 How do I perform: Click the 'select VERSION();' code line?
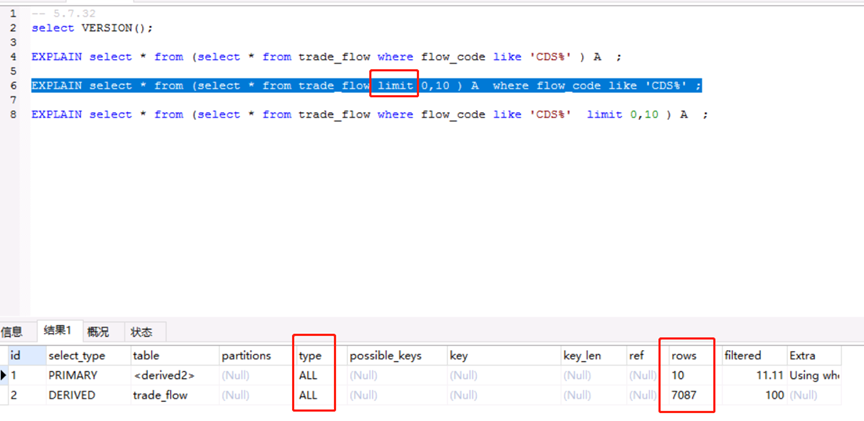coord(92,28)
